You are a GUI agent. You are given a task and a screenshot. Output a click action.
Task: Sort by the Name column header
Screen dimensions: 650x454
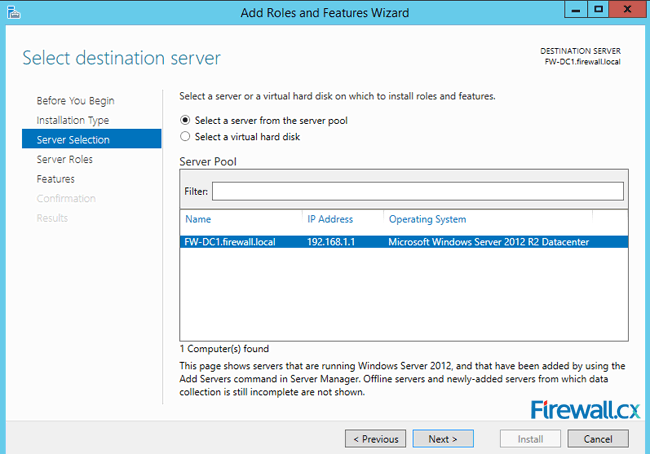(x=198, y=219)
